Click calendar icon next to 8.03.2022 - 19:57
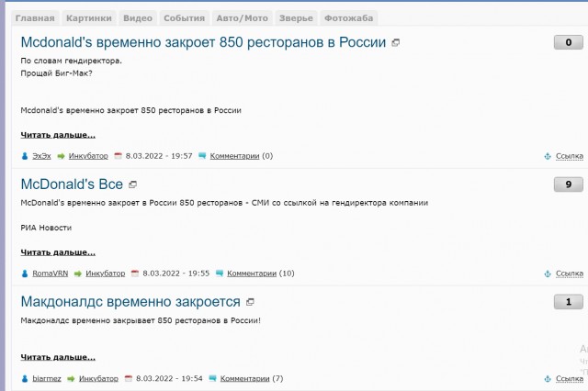 point(119,156)
